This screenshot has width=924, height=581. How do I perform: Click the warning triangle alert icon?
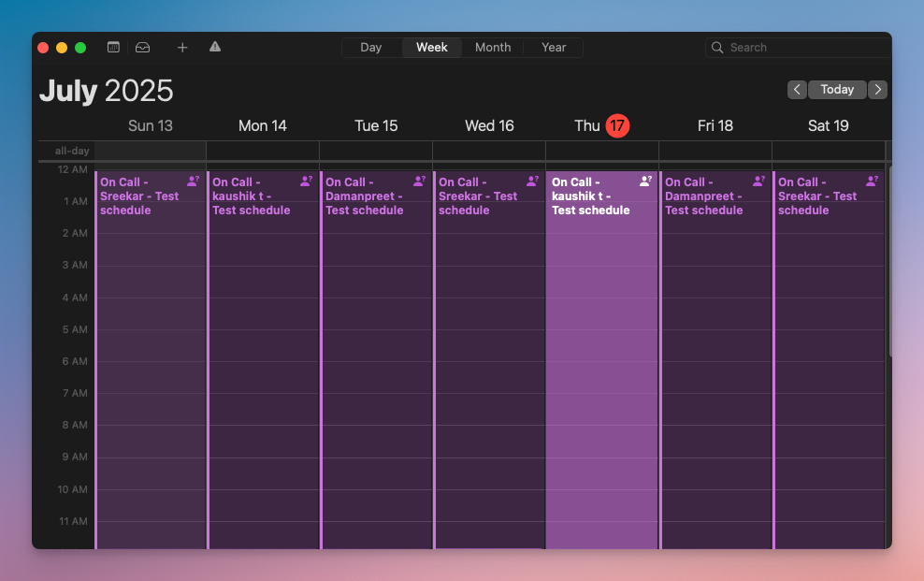pos(214,47)
